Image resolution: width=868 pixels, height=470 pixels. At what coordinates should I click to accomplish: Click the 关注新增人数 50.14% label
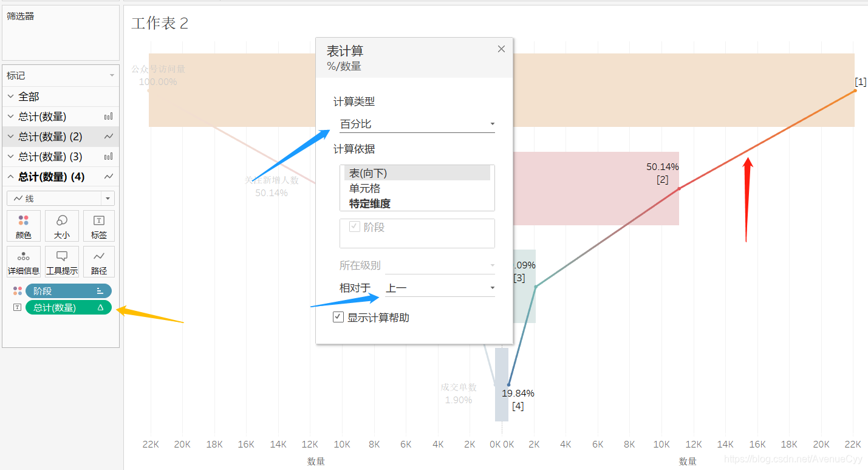(x=272, y=186)
